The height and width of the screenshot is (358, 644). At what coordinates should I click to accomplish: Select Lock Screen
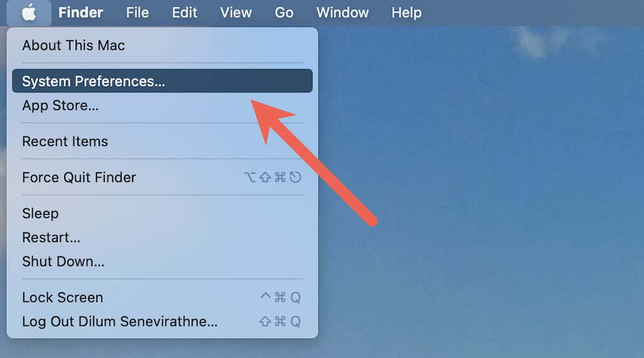tap(162, 297)
